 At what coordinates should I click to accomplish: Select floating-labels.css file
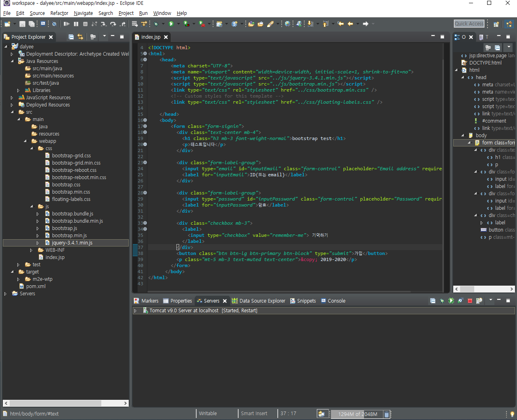coord(71,199)
